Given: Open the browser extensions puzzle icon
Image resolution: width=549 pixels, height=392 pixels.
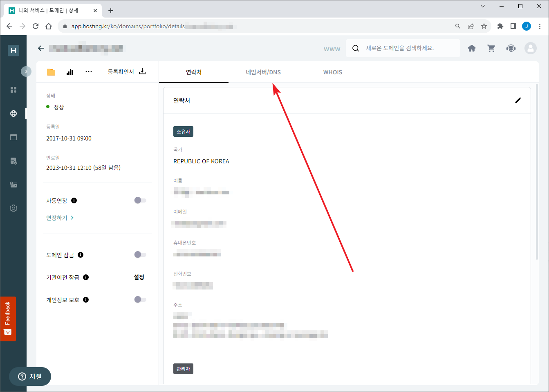Looking at the screenshot, I should coord(500,26).
